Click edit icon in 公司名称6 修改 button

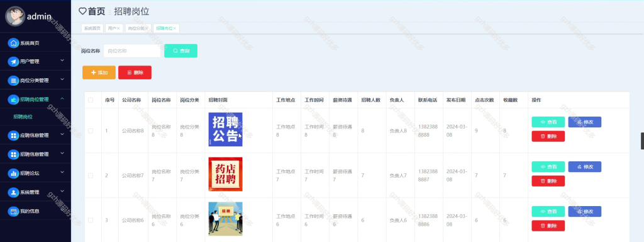point(579,212)
